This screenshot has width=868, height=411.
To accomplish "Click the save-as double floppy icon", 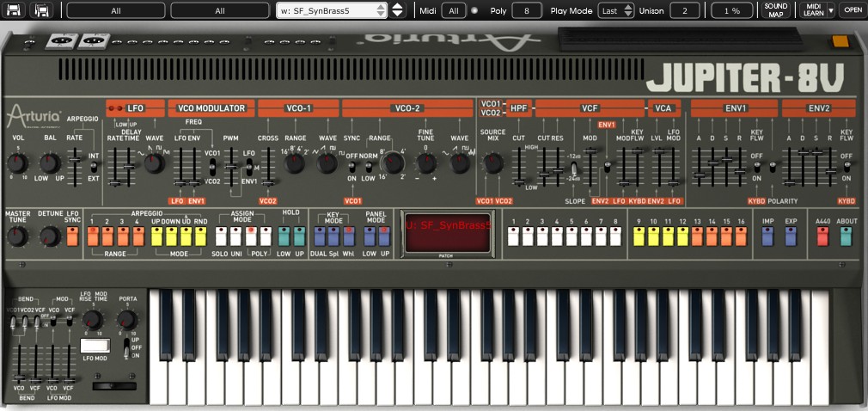I will click(x=41, y=10).
